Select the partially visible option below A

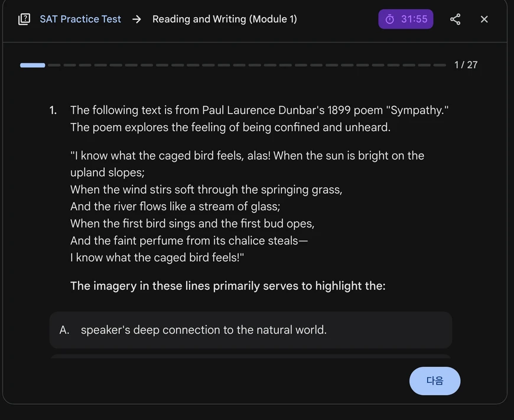pos(251,356)
